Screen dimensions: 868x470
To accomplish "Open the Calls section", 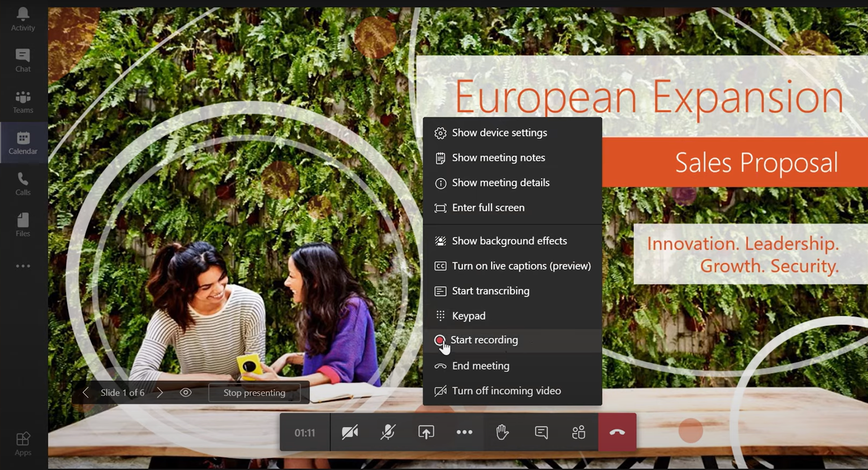I will (23, 184).
